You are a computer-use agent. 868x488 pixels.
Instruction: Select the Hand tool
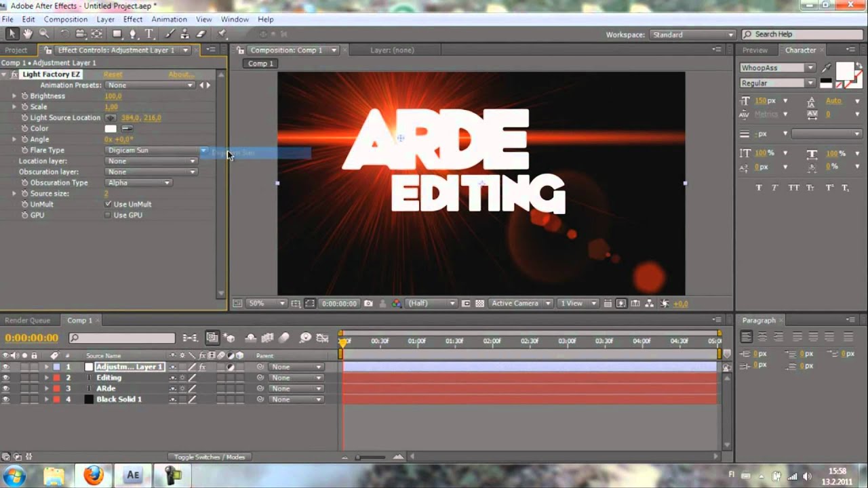pos(28,34)
